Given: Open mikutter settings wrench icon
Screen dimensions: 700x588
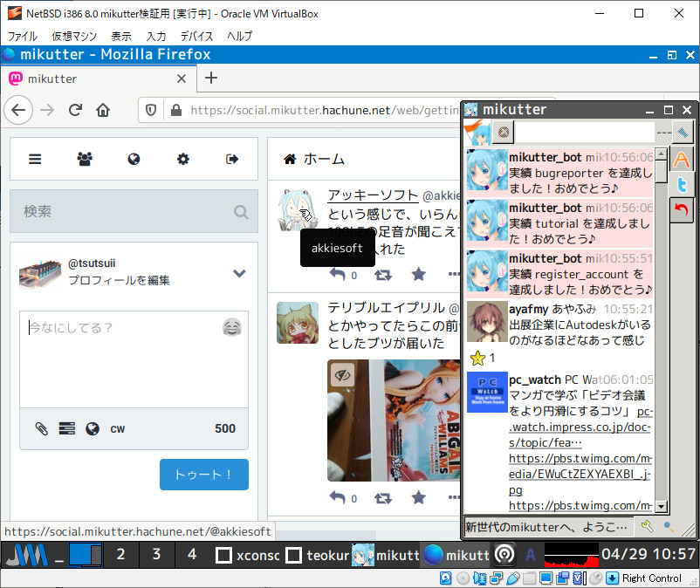Looking at the screenshot, I should pos(647,527).
